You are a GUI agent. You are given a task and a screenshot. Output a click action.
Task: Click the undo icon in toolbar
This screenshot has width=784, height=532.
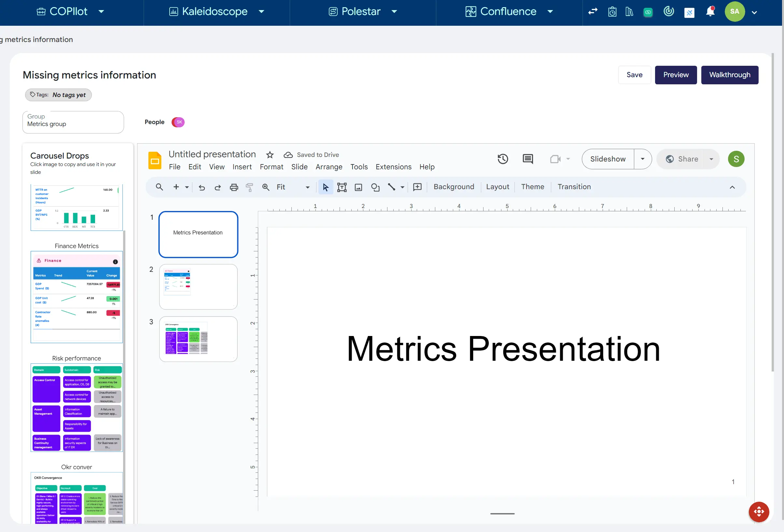click(x=202, y=187)
